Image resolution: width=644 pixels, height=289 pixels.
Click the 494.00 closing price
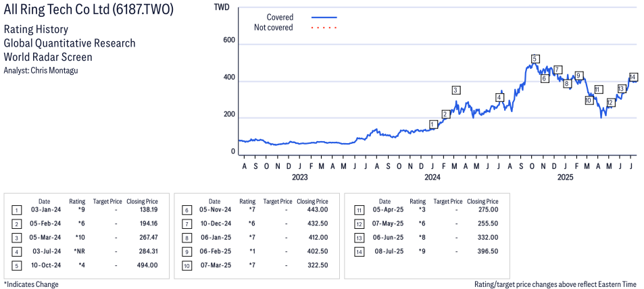147,265
